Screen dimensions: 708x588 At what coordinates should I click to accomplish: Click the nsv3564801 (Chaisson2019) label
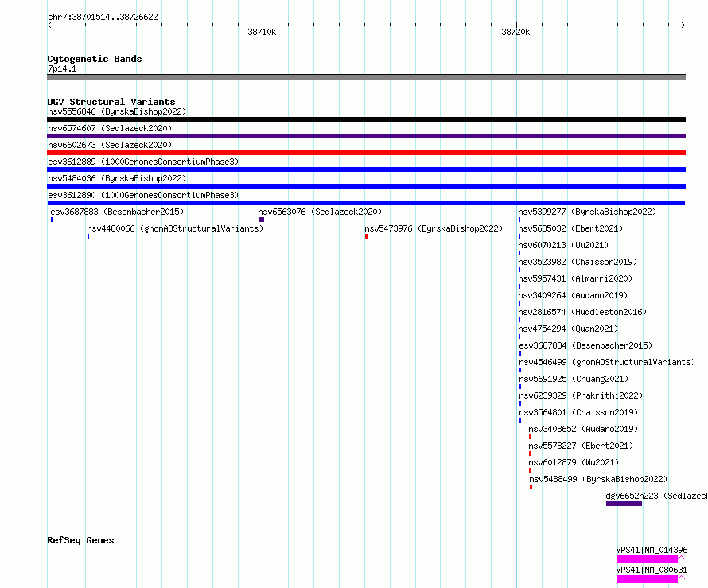[x=578, y=412]
